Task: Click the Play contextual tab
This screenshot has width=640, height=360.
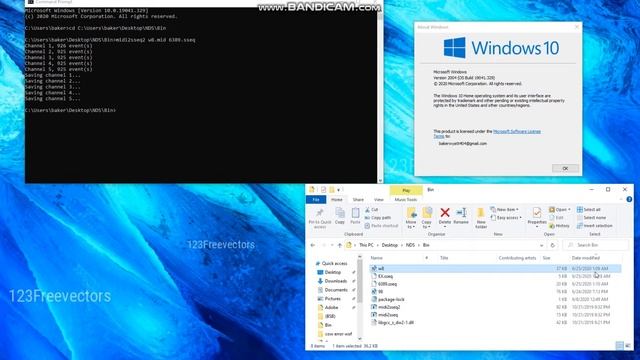Action: click(x=406, y=190)
